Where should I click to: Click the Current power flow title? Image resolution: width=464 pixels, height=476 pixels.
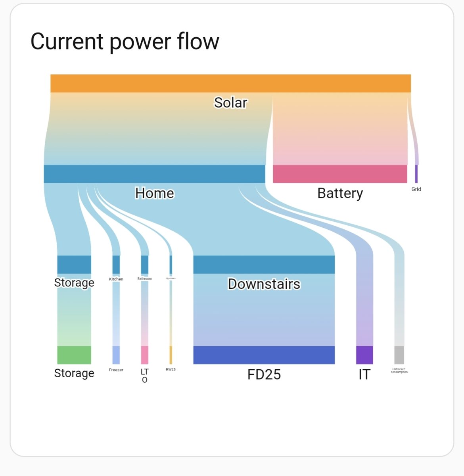(x=125, y=41)
